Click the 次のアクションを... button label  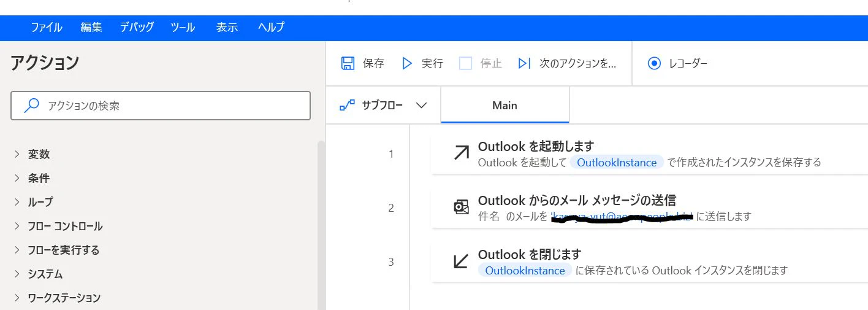(x=577, y=63)
